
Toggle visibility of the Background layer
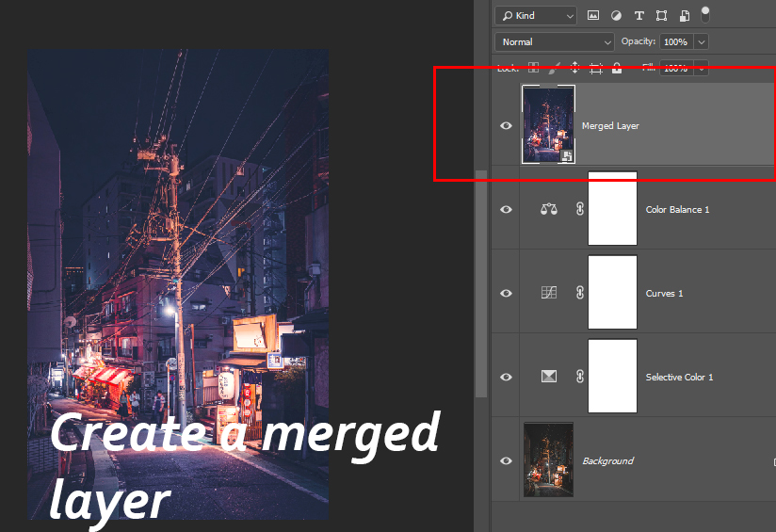(506, 460)
